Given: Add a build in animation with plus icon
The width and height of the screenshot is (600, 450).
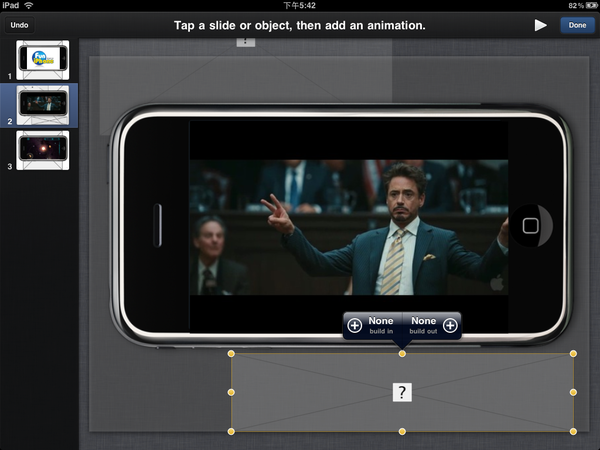Looking at the screenshot, I should 354,325.
